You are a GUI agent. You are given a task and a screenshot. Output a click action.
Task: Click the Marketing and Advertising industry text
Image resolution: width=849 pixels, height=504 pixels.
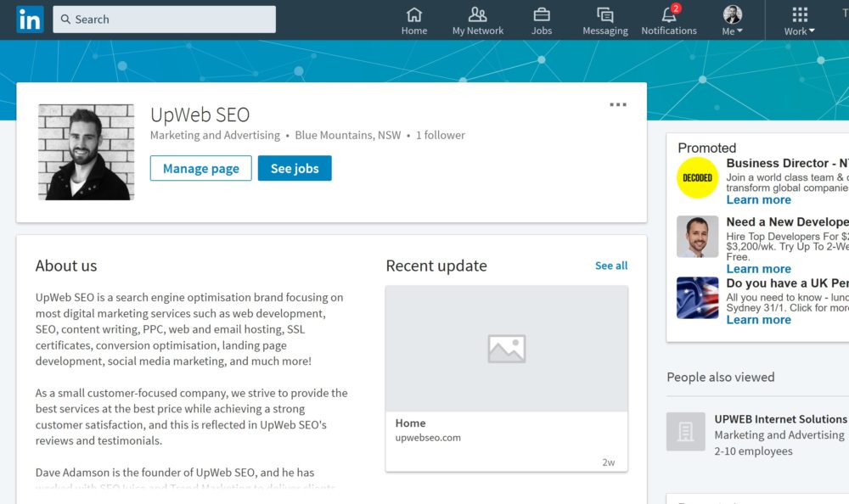215,136
